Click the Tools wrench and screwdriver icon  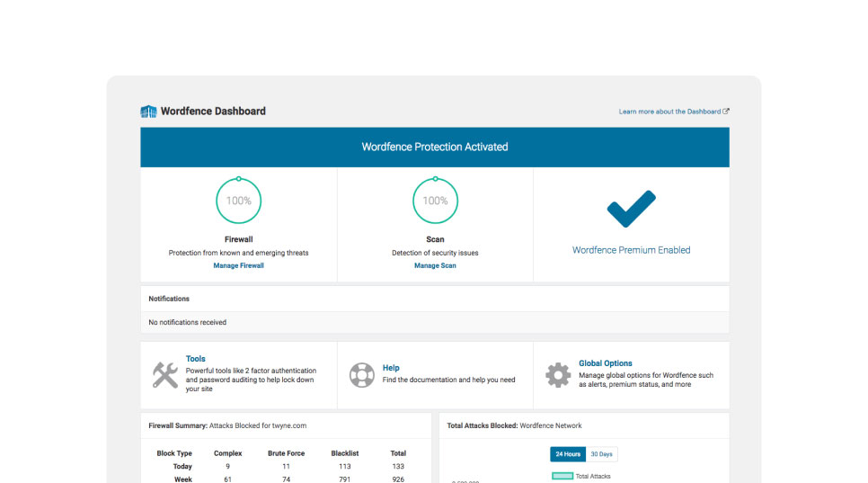[164, 375]
